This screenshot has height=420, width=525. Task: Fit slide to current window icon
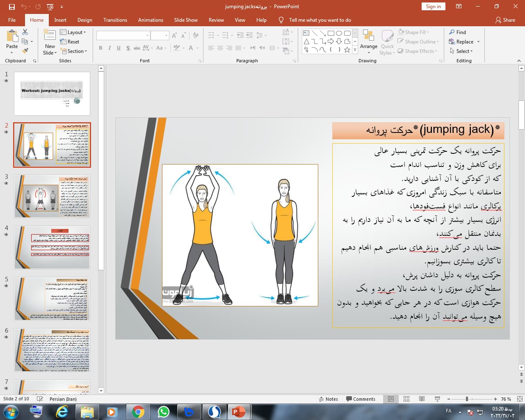[520, 399]
